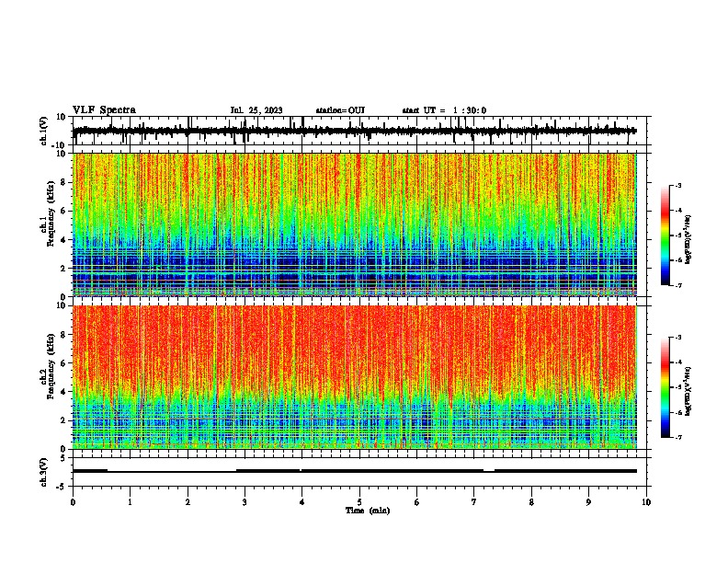
Task: Select the "start UT = 1:30:0" text
Action: pos(444,110)
